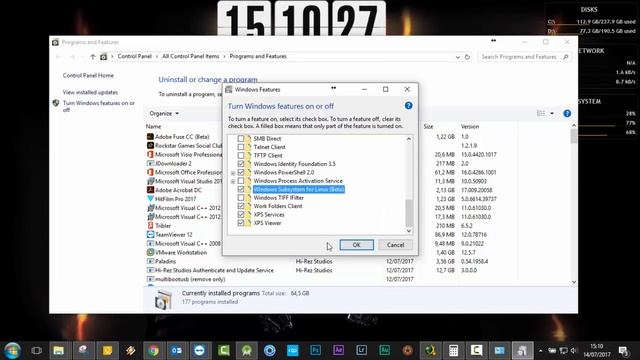640x360 pixels.
Task: Uncheck Windows Identity Foundation 3.5
Action: [x=241, y=164]
